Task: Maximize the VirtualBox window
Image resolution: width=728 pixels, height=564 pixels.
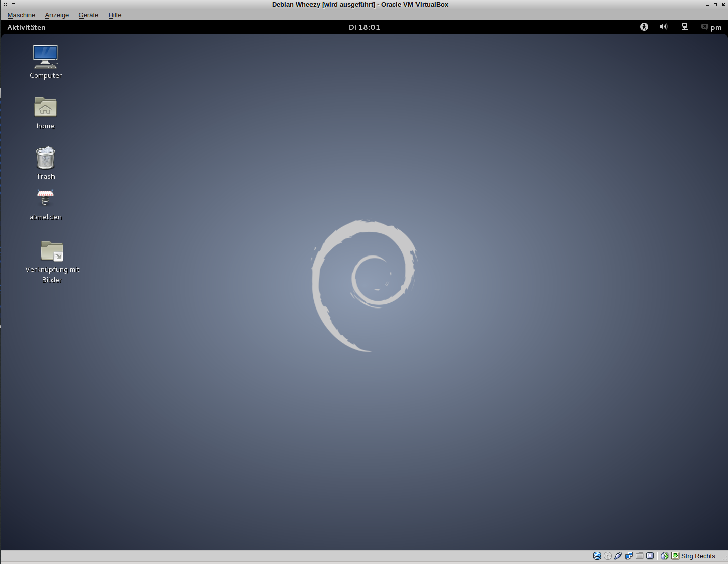Action: 715,5
